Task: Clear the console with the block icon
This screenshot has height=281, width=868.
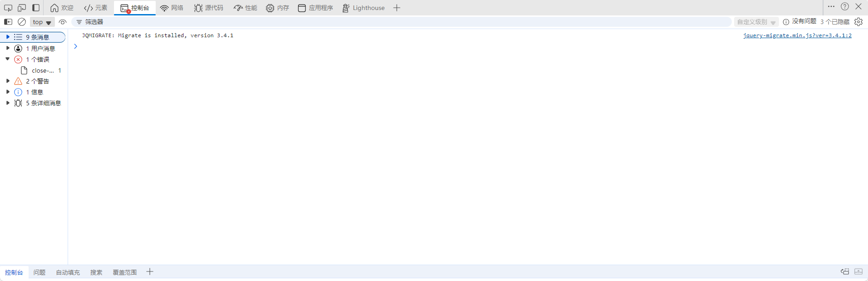Action: tap(22, 22)
